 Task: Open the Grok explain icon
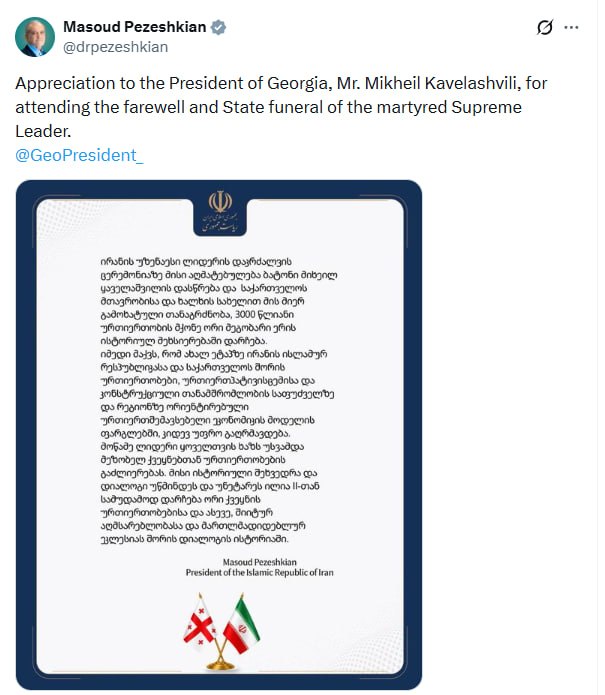click(545, 27)
